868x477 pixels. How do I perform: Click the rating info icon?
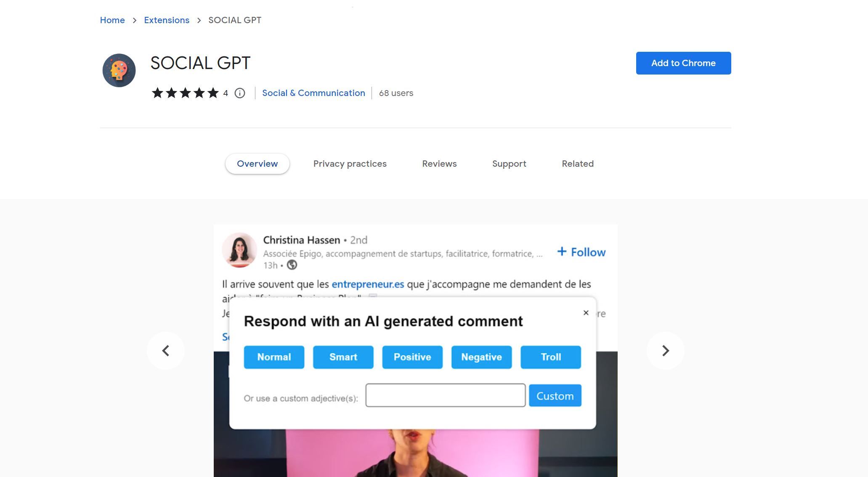click(239, 93)
